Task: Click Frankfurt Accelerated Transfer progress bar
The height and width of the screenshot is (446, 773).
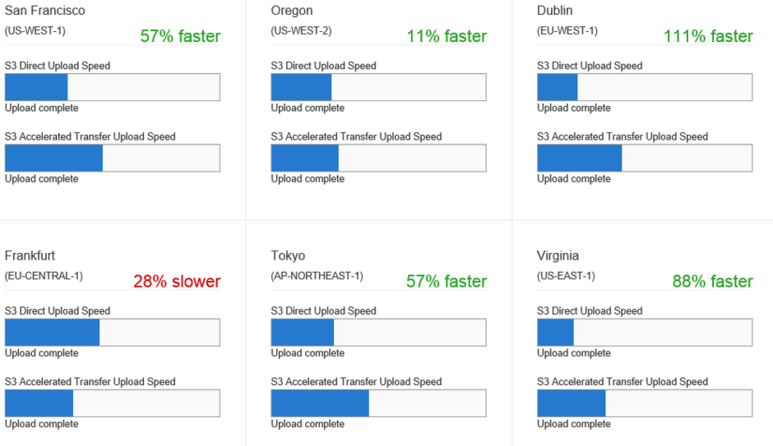Action: tap(112, 403)
